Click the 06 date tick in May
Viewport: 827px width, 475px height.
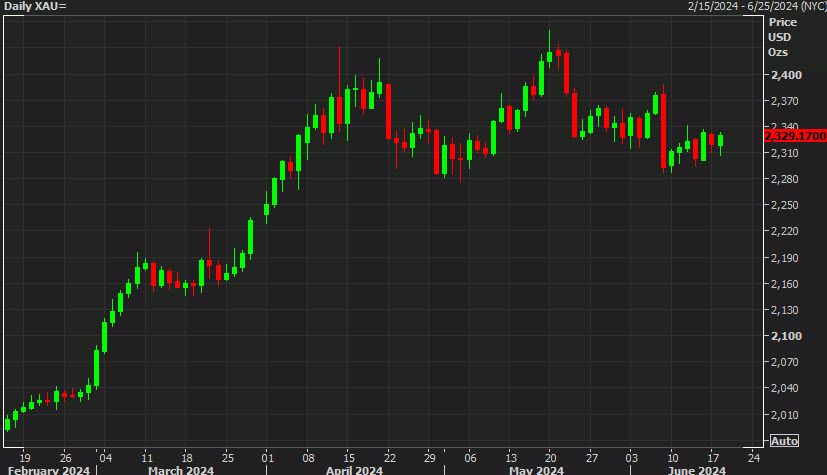pos(470,458)
